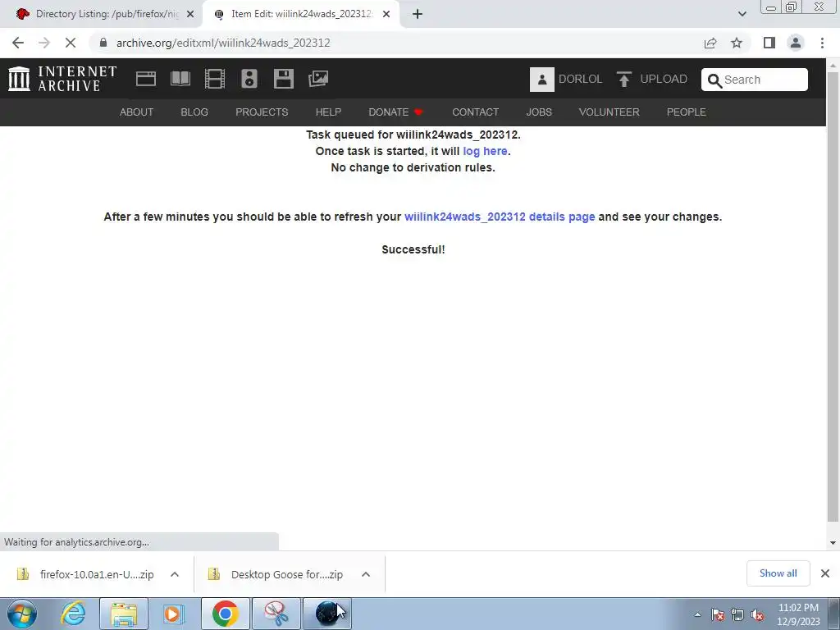Launch Internet Explorer from the taskbar
Viewport: 840px width, 630px height.
click(73, 614)
